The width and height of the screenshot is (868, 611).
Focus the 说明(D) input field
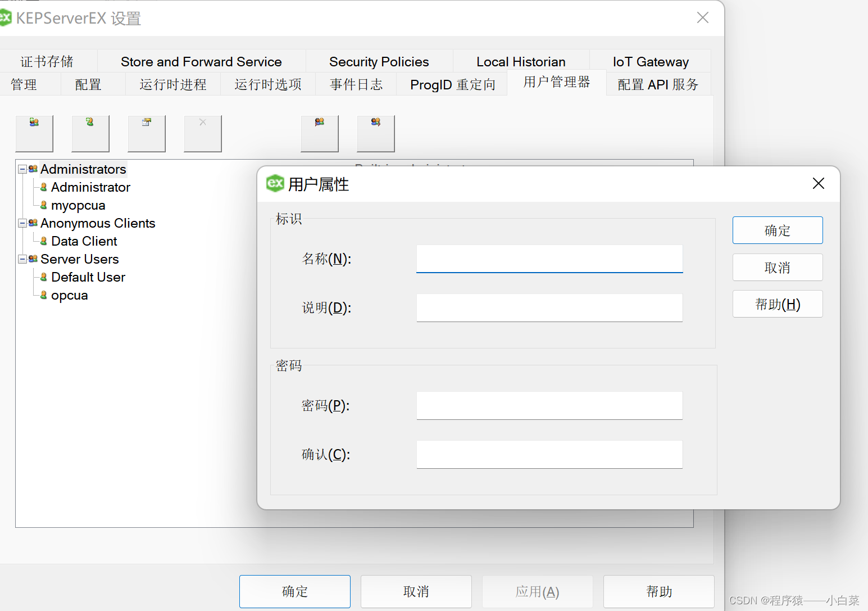(549, 307)
